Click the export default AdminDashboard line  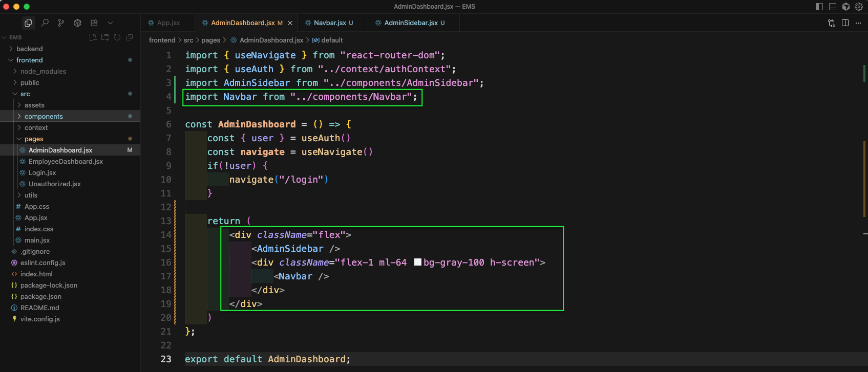click(x=267, y=359)
